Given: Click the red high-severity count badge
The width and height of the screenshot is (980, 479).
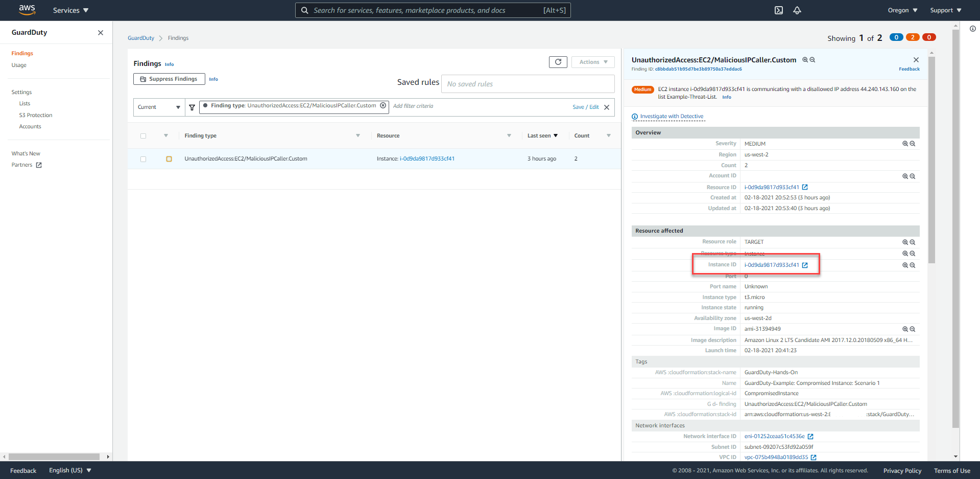Looking at the screenshot, I should [x=929, y=37].
